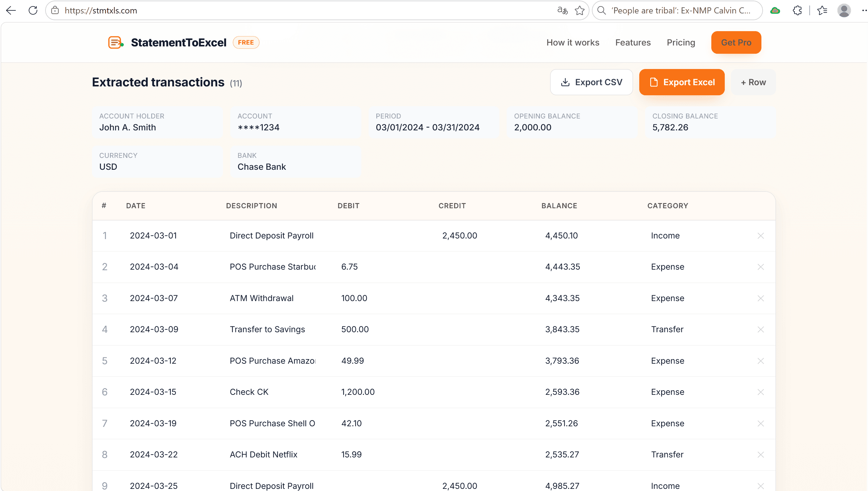
Task: Reload the page with the refresh icon
Action: coord(33,10)
